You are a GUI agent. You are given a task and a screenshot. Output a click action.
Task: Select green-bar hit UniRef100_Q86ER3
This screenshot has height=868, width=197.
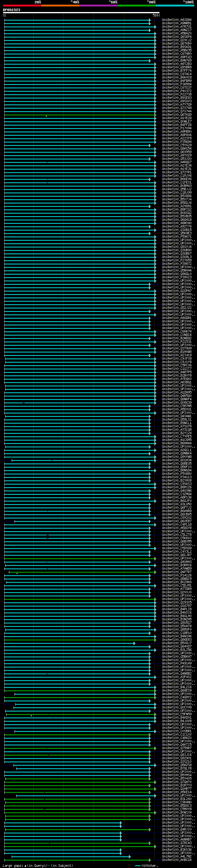[x=176, y=640]
